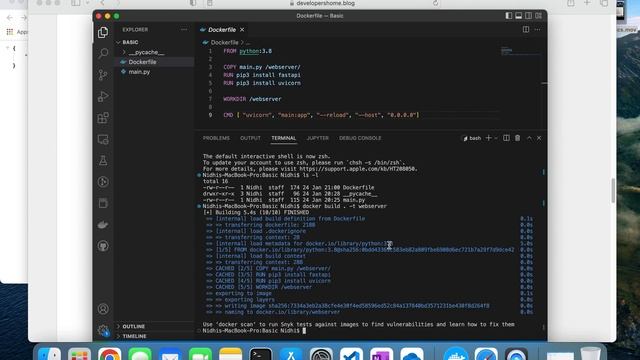Toggle the bottom panel layout button
The height and width of the screenshot is (360, 640).
[x=518, y=16]
